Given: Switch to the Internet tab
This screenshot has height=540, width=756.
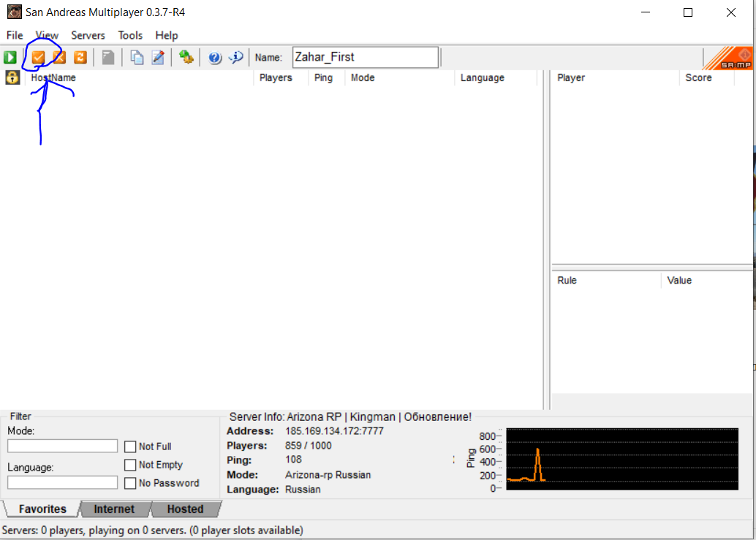Looking at the screenshot, I should click(114, 509).
